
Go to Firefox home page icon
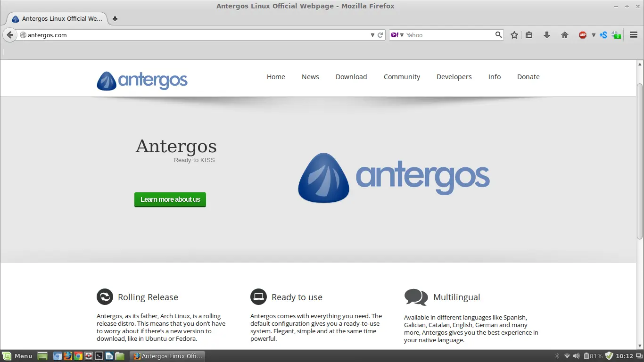point(565,35)
